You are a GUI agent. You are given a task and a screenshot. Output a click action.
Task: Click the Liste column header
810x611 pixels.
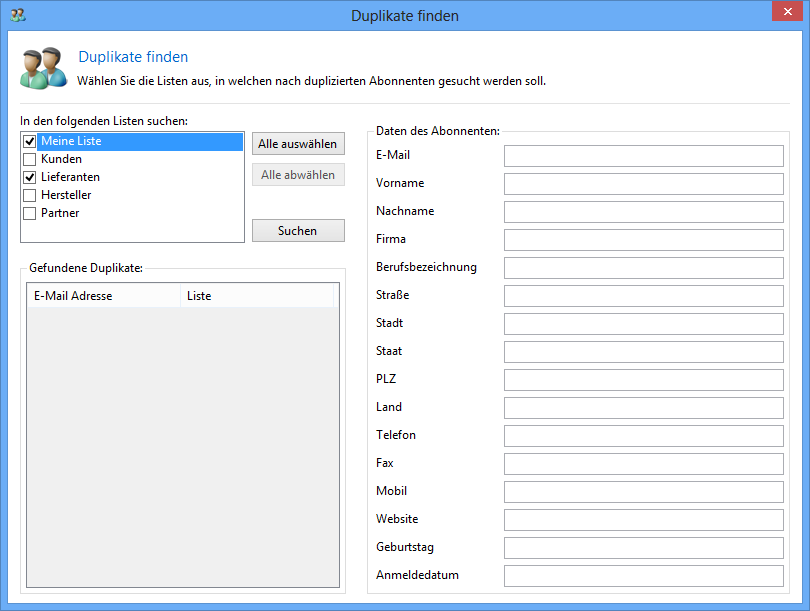coord(257,296)
